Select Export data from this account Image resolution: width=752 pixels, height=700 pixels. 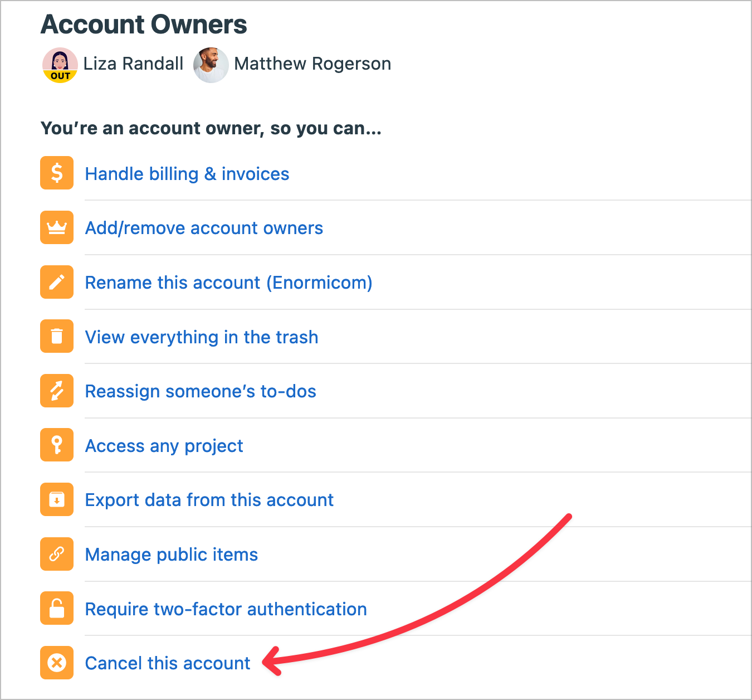pos(209,500)
